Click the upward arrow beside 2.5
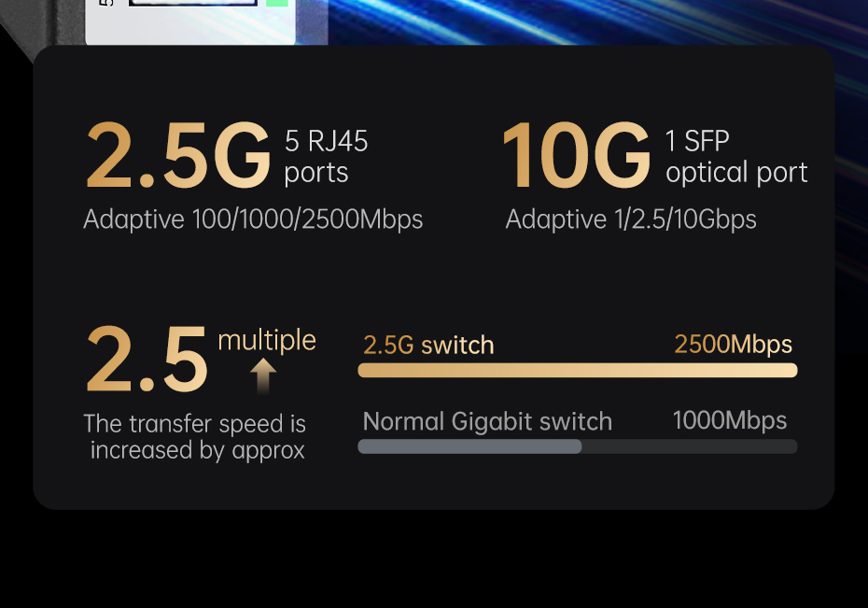The height and width of the screenshot is (608, 868). pyautogui.click(x=263, y=375)
